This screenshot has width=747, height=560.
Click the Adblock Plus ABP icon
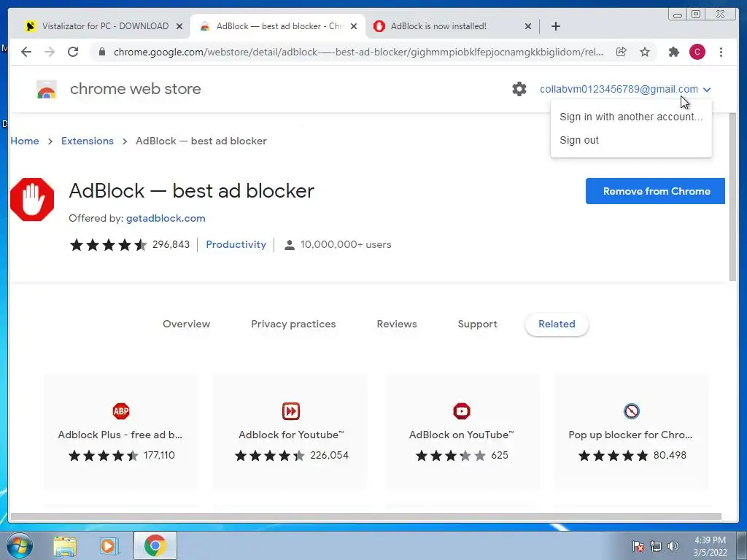[x=121, y=411]
